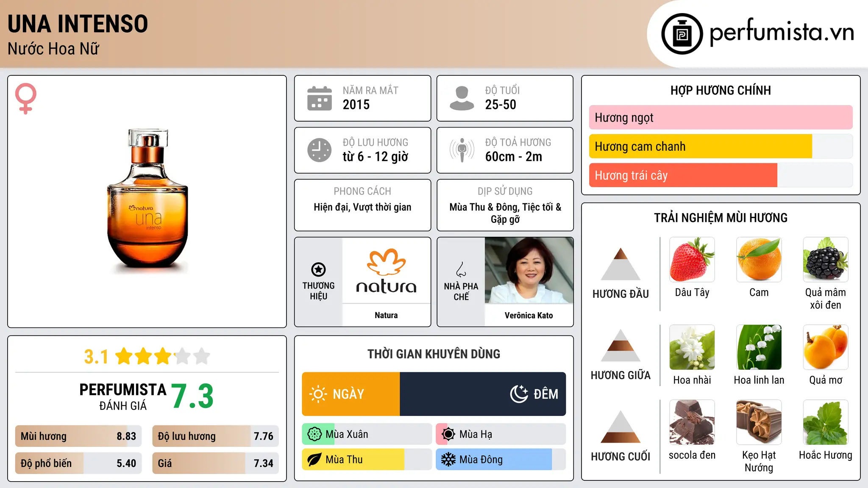
Task: Click the flower icon for Mùa Xuân
Action: [x=314, y=434]
